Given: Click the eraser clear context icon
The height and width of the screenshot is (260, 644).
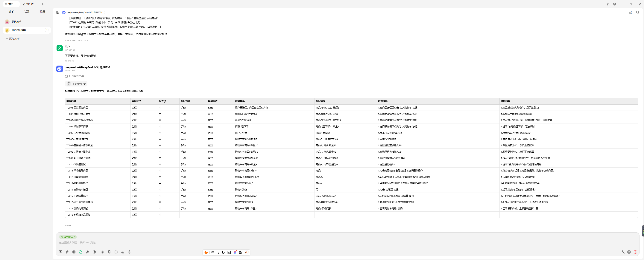Looking at the screenshot, I should [x=123, y=252].
